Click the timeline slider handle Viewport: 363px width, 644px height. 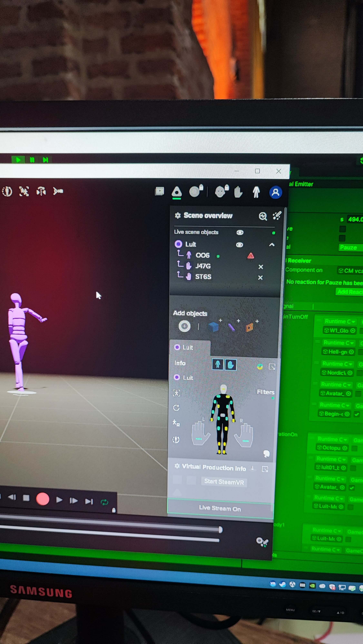[221, 530]
